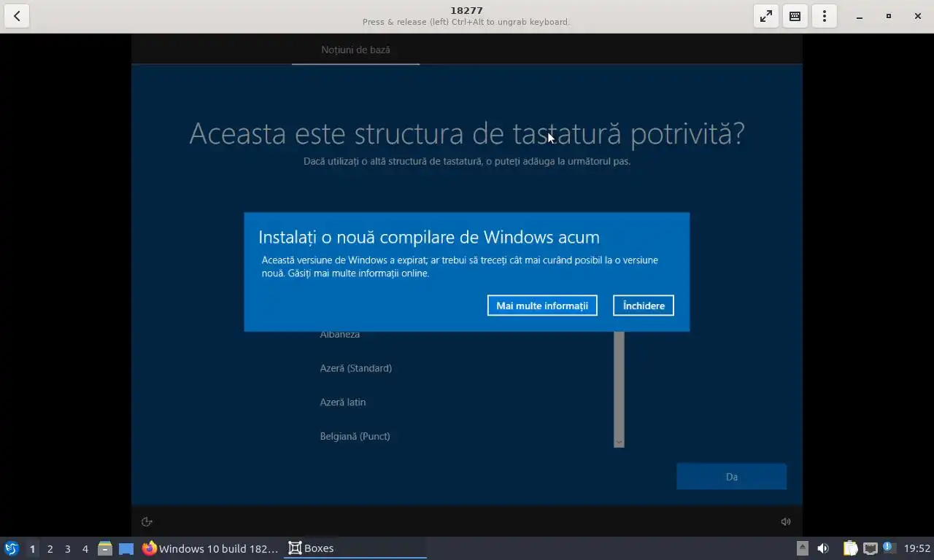Click the volume icon in Windows setup corner
The width and height of the screenshot is (934, 560).
[786, 521]
